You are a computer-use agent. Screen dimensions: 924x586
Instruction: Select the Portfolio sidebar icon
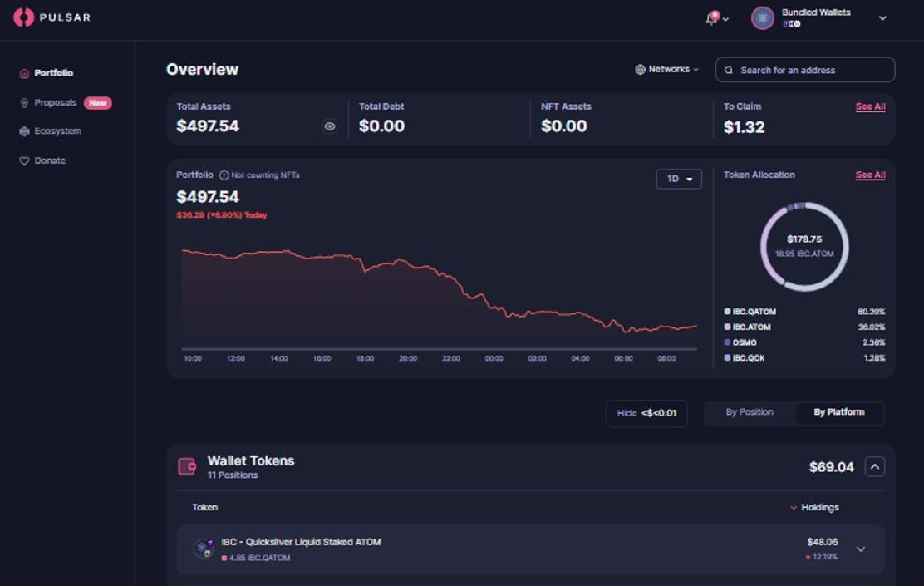24,72
